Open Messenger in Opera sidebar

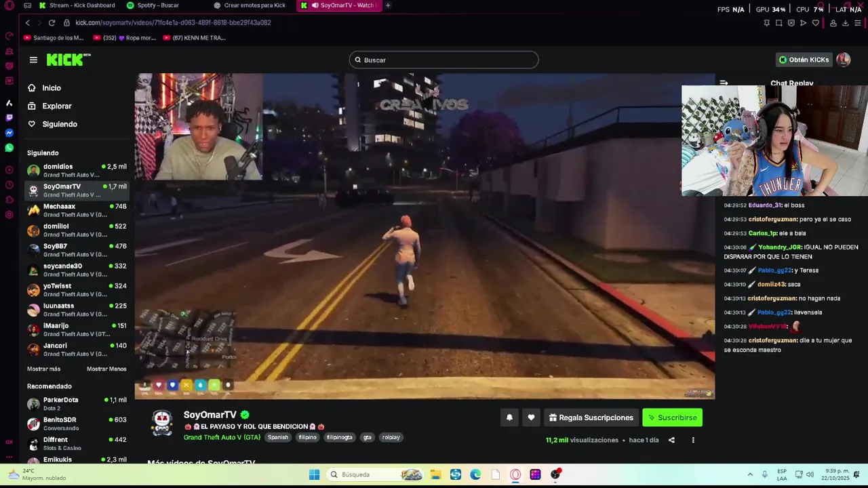click(9, 133)
